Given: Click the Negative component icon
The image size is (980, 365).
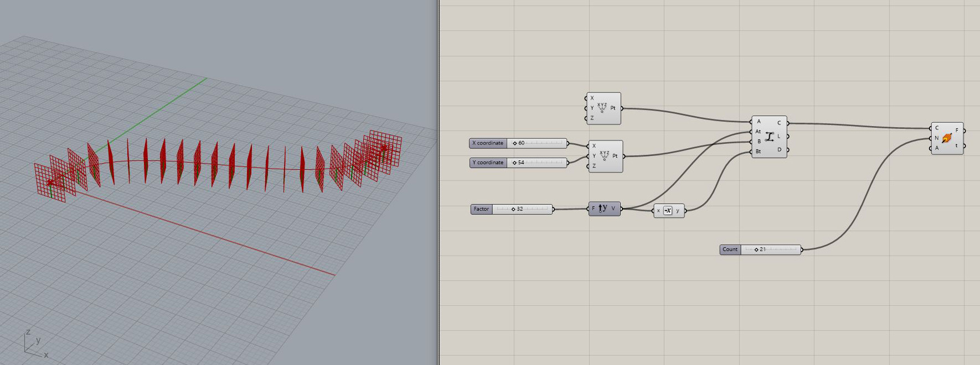Looking at the screenshot, I should point(668,211).
